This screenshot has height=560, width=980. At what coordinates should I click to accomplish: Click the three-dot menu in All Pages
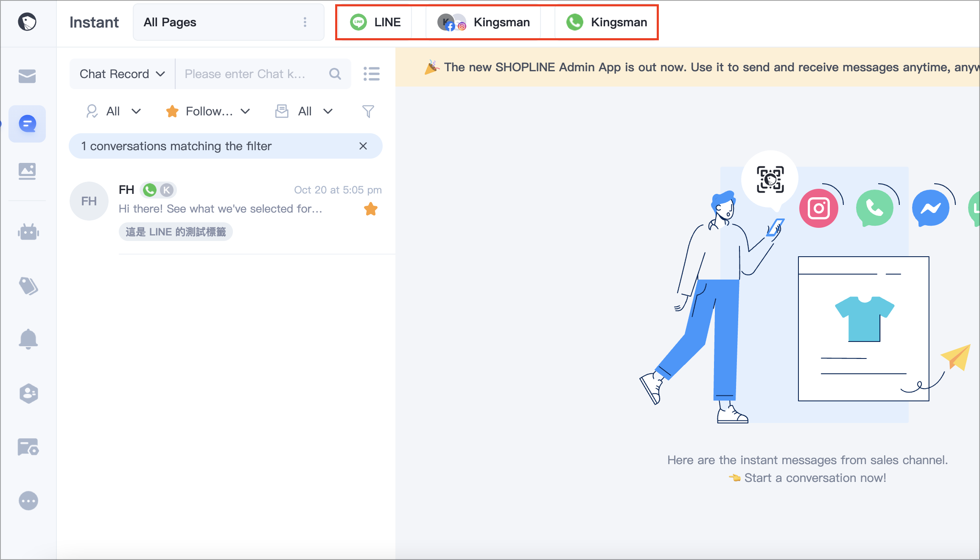point(305,22)
